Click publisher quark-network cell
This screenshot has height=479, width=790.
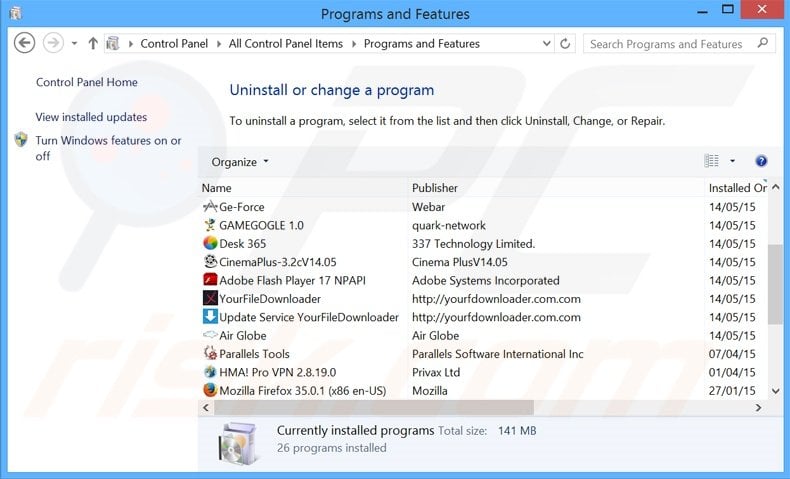[x=449, y=226]
